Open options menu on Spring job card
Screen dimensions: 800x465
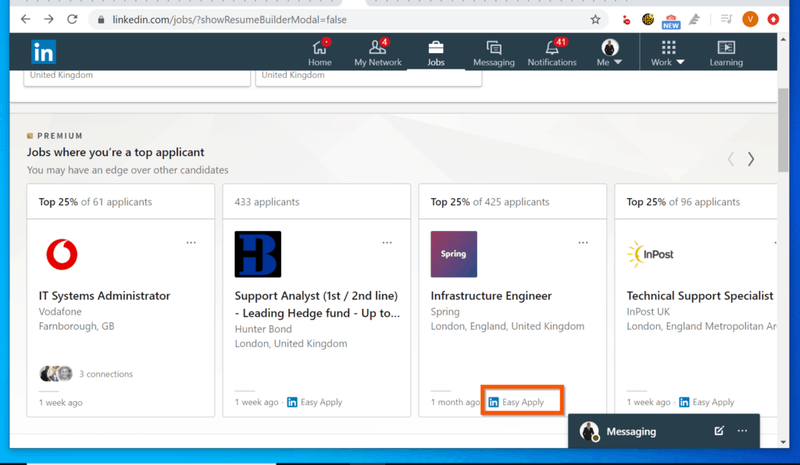[x=583, y=242]
